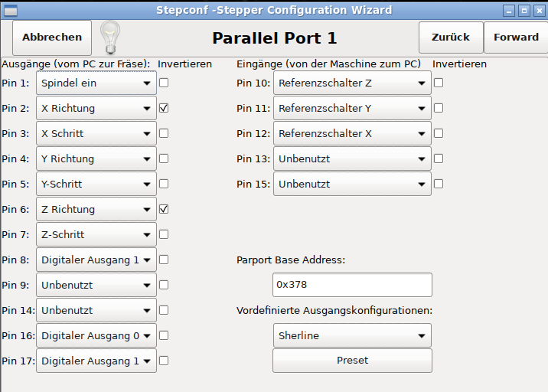Enable invert checkbox for Pin 1
The width and height of the screenshot is (548, 392).
tap(164, 83)
